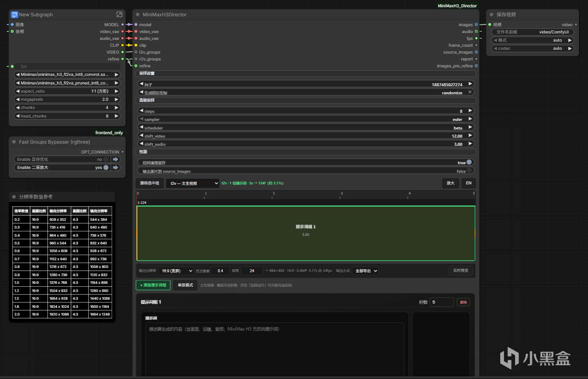Open the 生成前后控制 randomize combo

(x=306, y=92)
